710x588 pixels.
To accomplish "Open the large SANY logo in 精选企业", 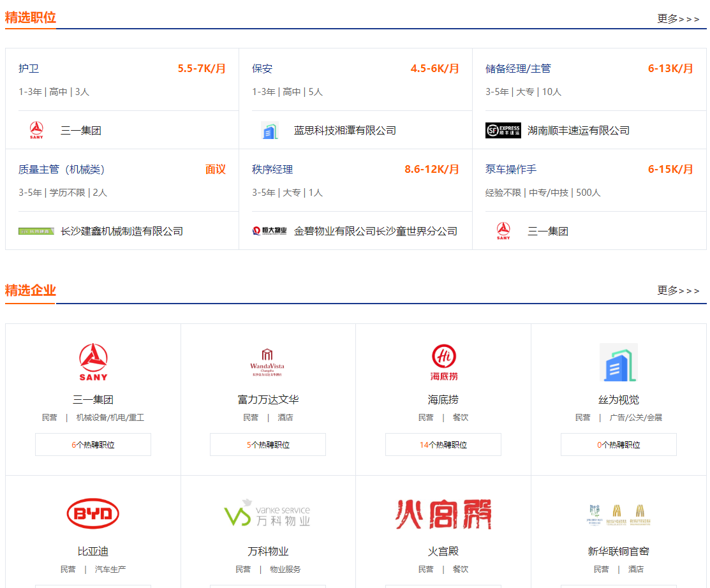I will coord(93,362).
